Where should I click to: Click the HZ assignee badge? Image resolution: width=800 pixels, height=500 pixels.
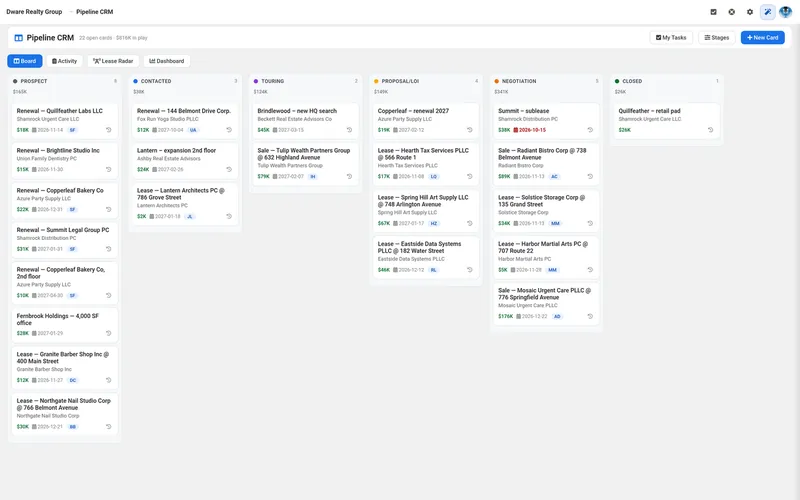click(434, 223)
